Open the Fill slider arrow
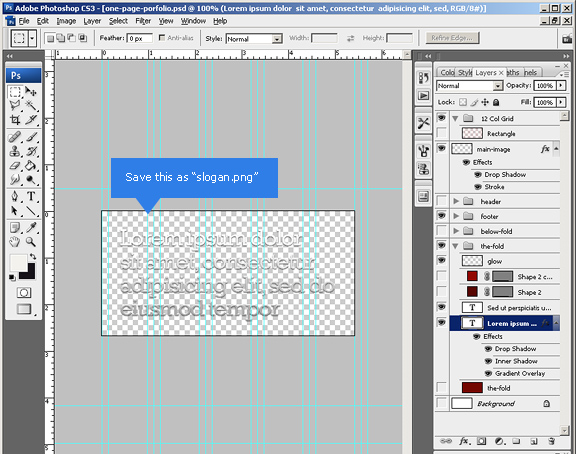 coord(561,102)
